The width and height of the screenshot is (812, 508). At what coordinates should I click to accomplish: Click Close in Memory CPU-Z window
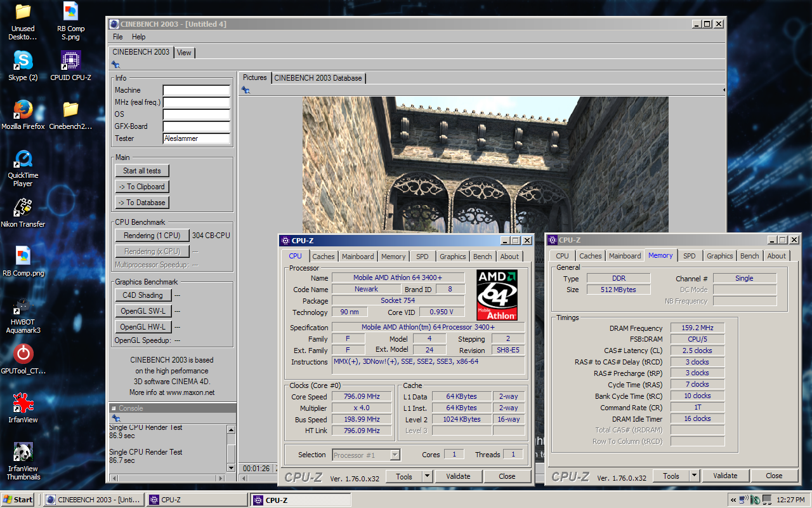[x=774, y=476]
